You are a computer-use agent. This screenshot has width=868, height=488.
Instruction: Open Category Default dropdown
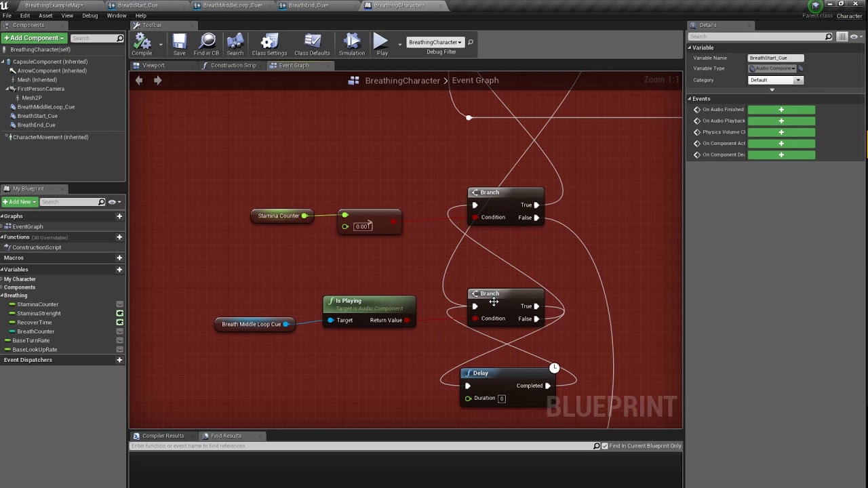click(775, 80)
